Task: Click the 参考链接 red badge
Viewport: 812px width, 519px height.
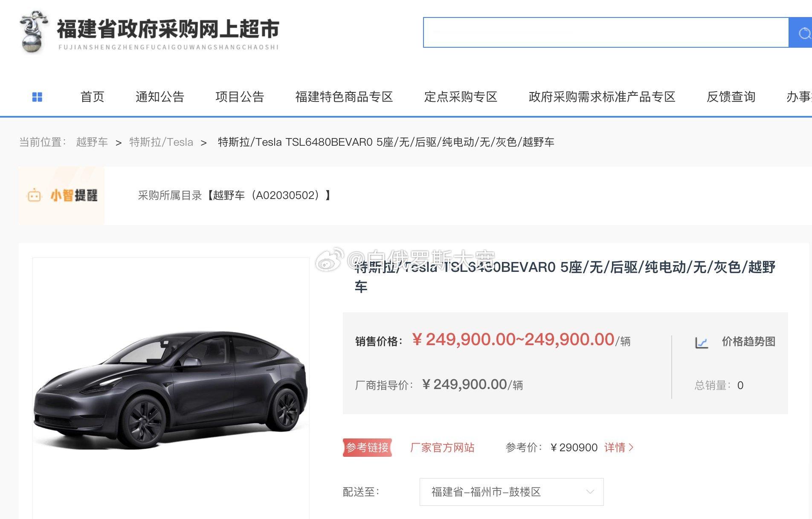Action: click(x=367, y=447)
